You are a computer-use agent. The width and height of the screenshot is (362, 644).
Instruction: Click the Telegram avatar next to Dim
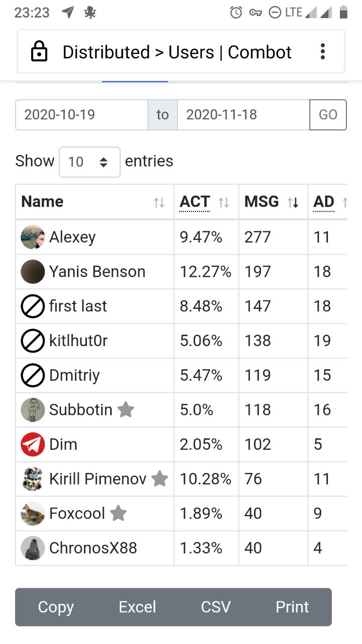point(33,445)
